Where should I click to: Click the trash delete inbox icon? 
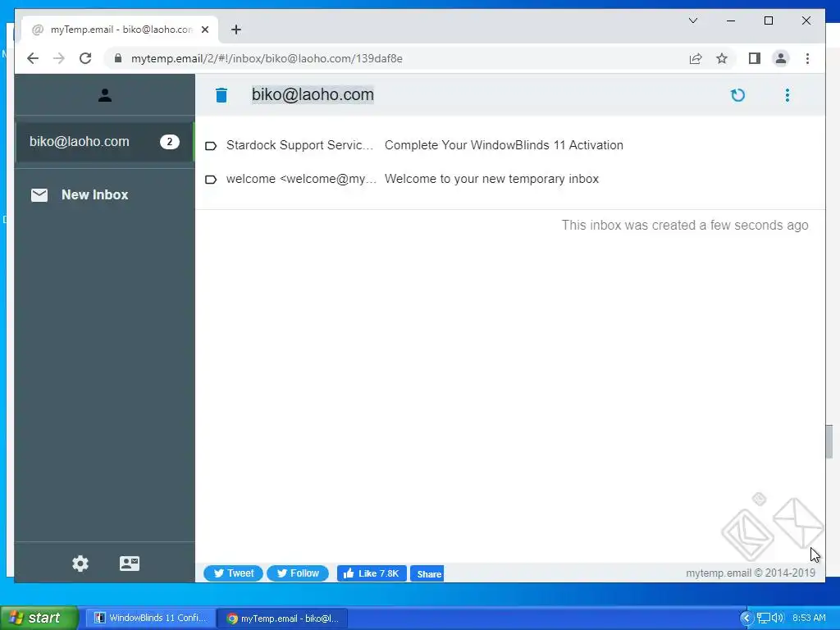tap(221, 95)
